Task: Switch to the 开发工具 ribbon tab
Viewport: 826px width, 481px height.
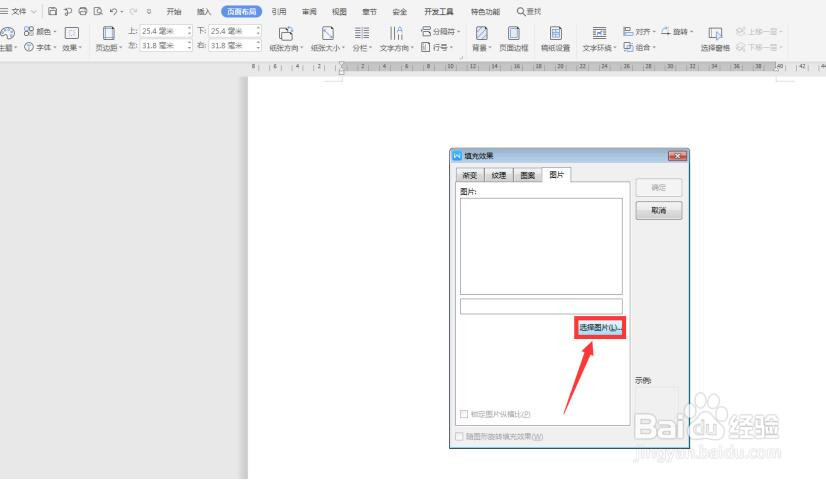Action: [439, 11]
